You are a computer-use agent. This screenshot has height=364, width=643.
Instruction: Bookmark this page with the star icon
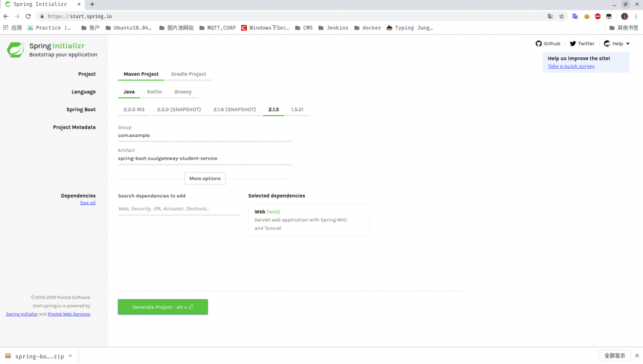[x=561, y=17]
